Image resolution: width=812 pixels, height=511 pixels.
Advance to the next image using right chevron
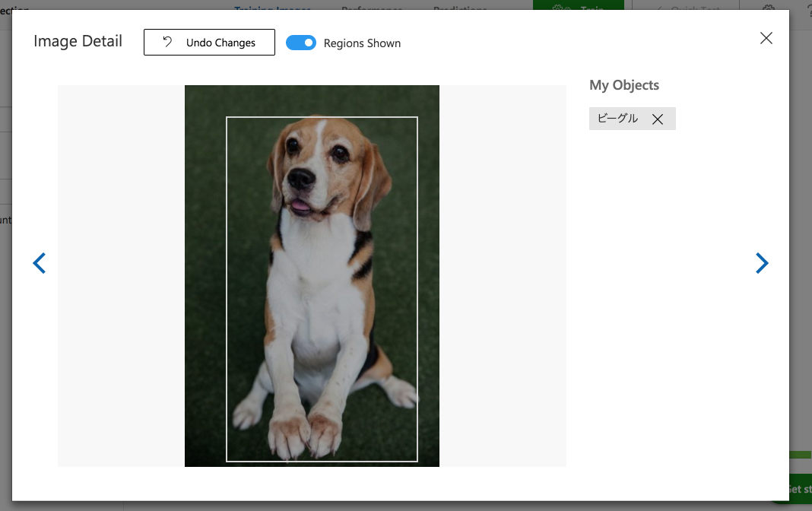coord(762,262)
